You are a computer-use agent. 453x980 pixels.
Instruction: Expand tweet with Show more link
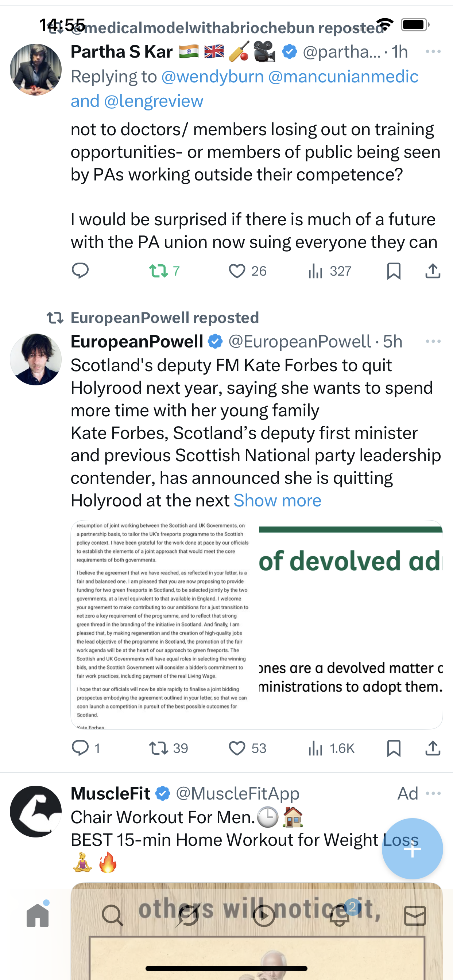[277, 500]
